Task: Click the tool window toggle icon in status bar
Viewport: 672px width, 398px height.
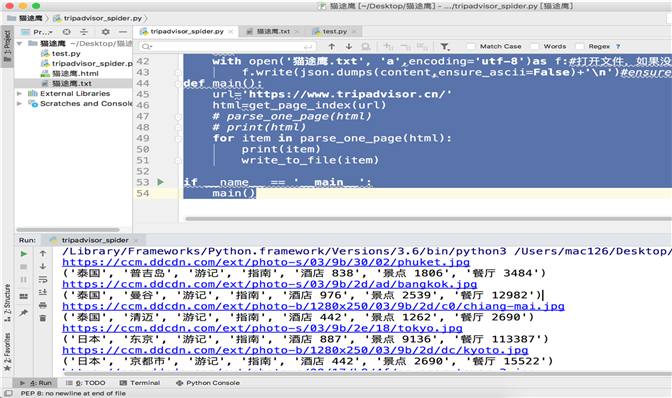Action: coord(8,393)
